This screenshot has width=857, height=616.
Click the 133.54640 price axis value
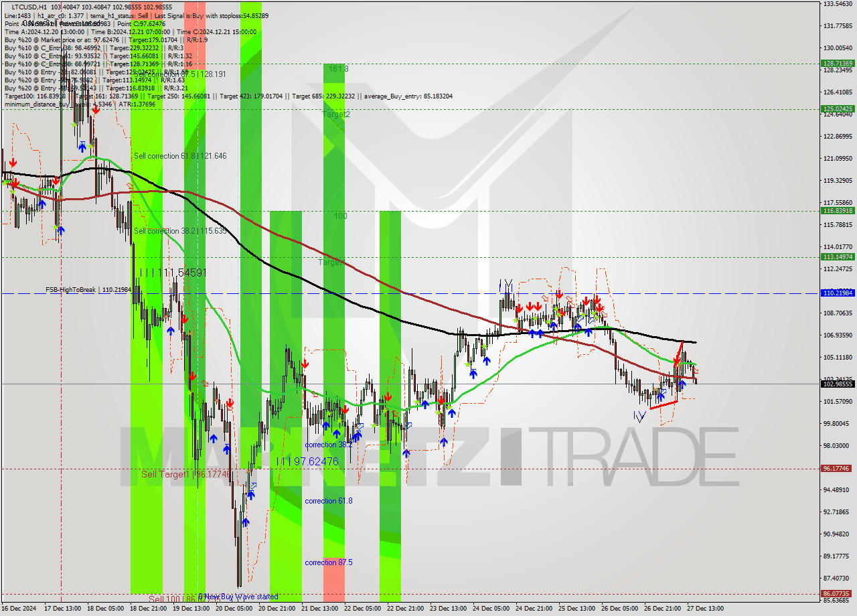pyautogui.click(x=838, y=4)
